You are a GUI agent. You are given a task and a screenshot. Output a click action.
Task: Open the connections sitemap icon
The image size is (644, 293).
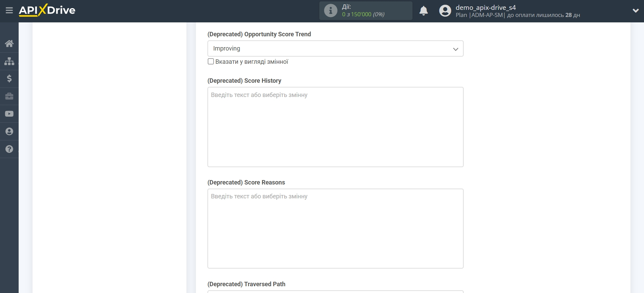pyautogui.click(x=9, y=61)
